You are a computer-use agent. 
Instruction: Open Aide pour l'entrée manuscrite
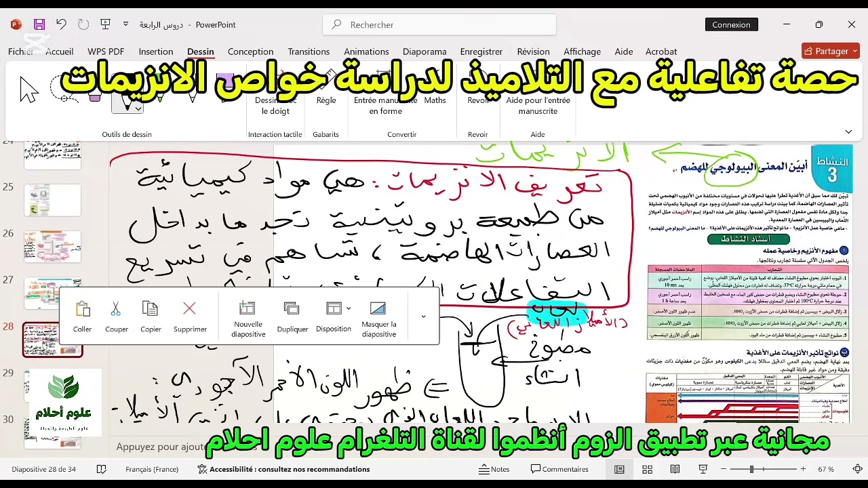[538, 96]
